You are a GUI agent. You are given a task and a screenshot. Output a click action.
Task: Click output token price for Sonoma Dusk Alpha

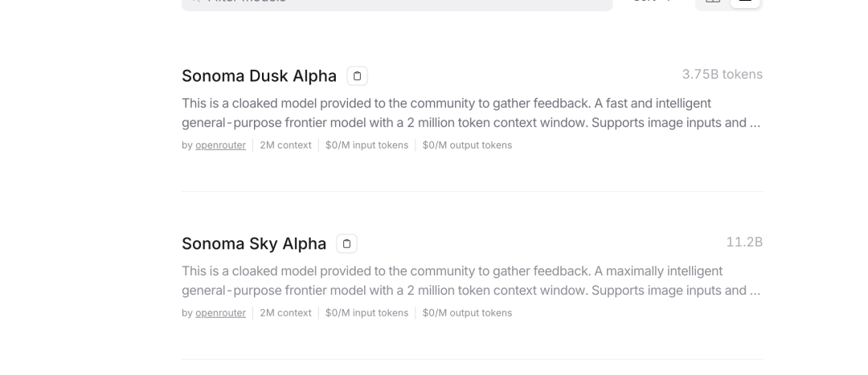[467, 145]
